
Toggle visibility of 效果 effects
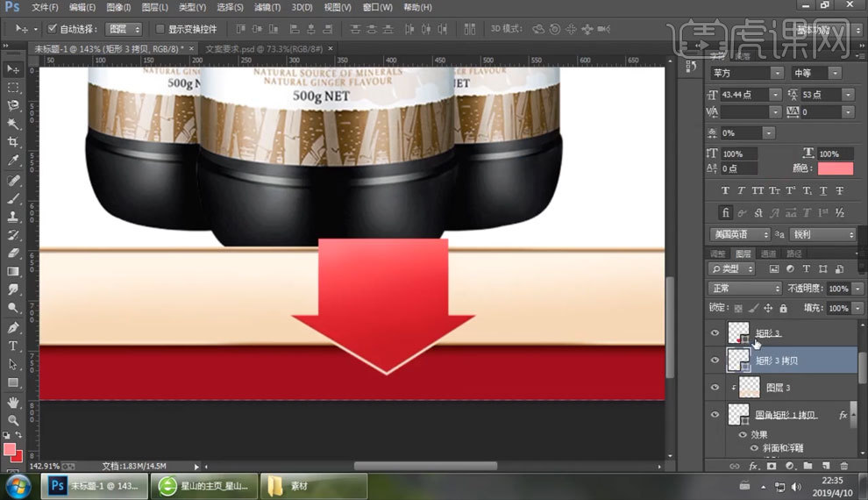pyautogui.click(x=743, y=435)
